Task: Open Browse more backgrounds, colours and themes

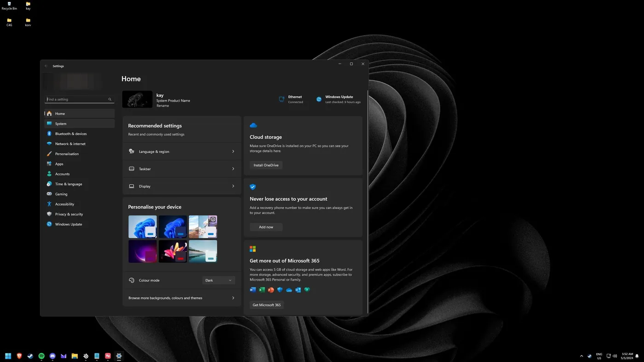Action: coord(182,298)
